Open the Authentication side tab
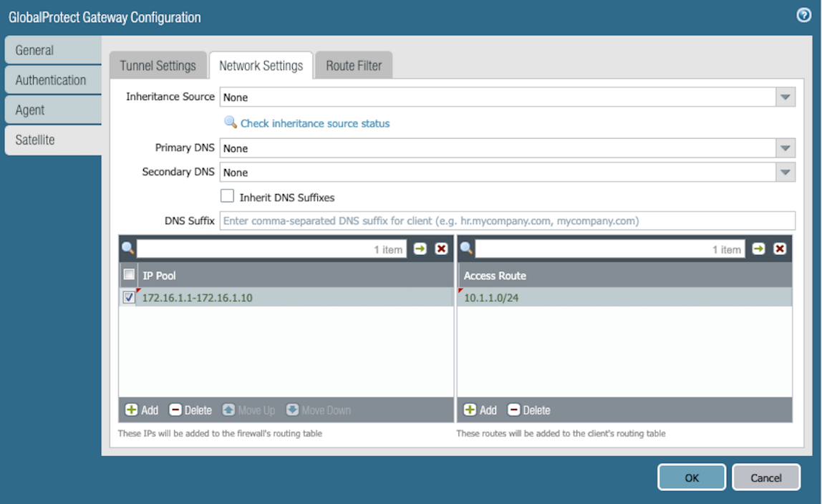The width and height of the screenshot is (822, 504). [x=53, y=80]
